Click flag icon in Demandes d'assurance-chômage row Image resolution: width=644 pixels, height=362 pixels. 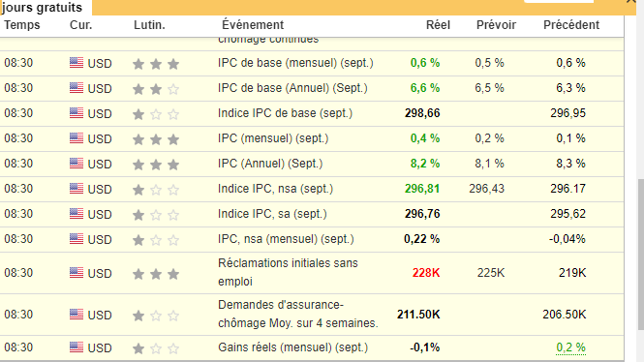click(77, 315)
